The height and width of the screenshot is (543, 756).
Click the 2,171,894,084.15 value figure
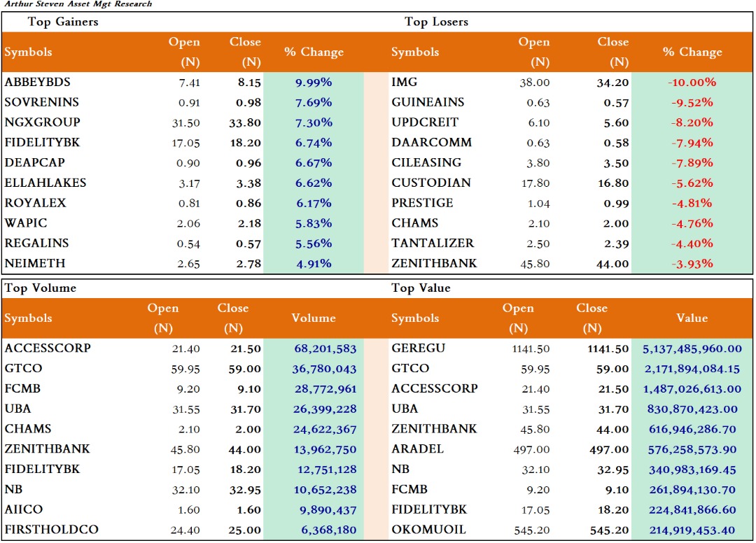692,369
